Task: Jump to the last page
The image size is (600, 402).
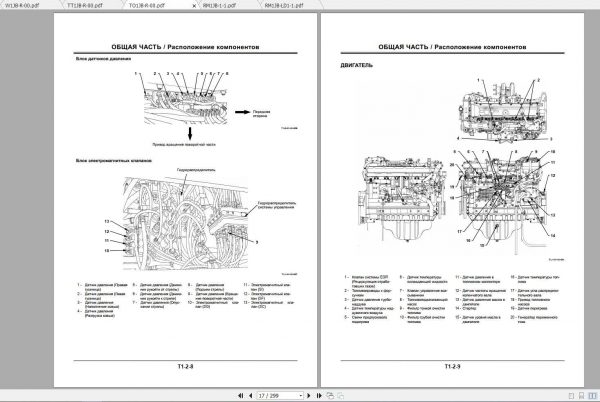Action: (x=319, y=395)
